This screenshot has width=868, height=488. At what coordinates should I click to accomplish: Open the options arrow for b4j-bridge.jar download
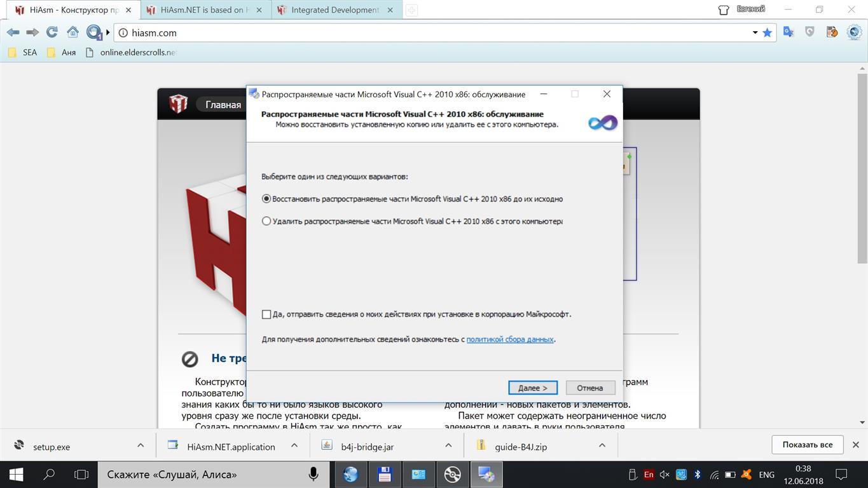pyautogui.click(x=448, y=445)
